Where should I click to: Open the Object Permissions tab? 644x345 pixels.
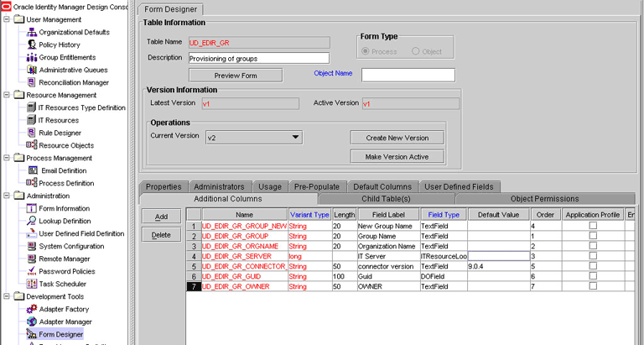tap(544, 199)
